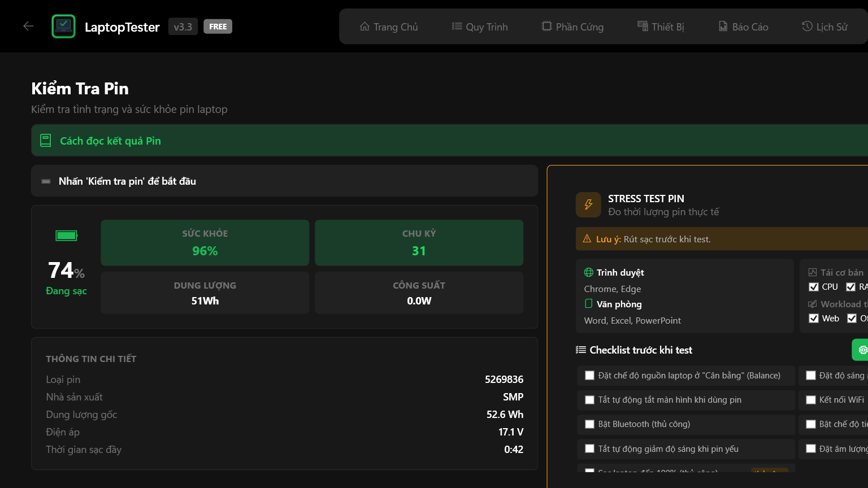Check the Bật Bluetooth (thủ công) box
868x488 pixels.
[589, 424]
